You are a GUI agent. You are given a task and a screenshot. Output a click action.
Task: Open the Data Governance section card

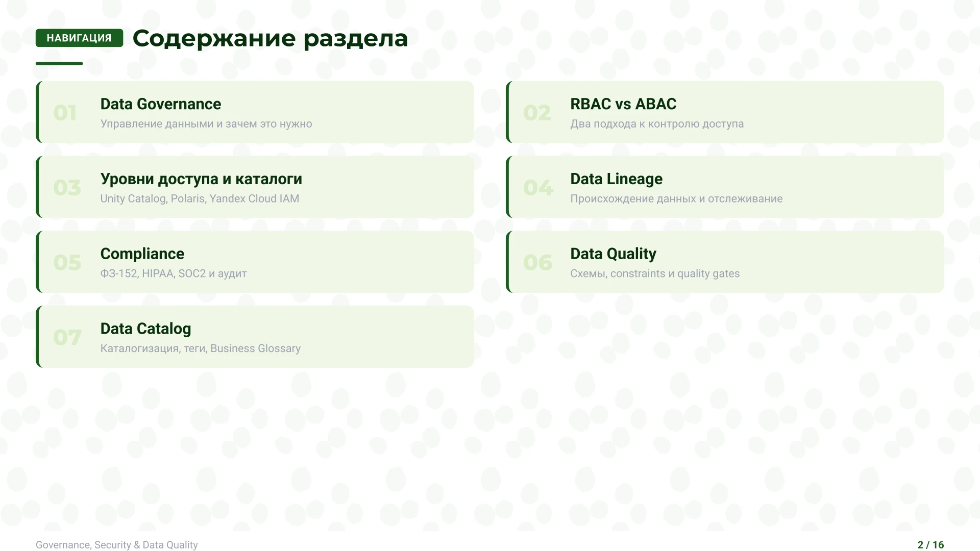(255, 112)
